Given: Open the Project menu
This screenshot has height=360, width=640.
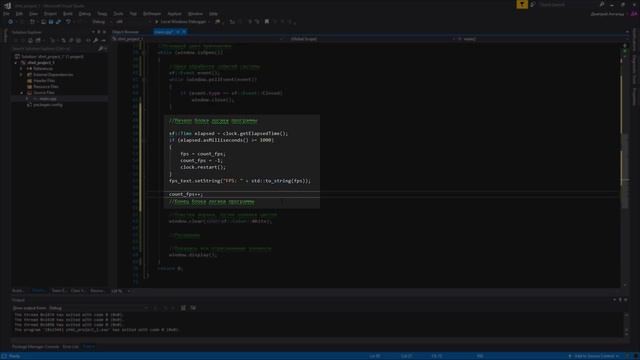Looking at the screenshot, I should [50, 13].
